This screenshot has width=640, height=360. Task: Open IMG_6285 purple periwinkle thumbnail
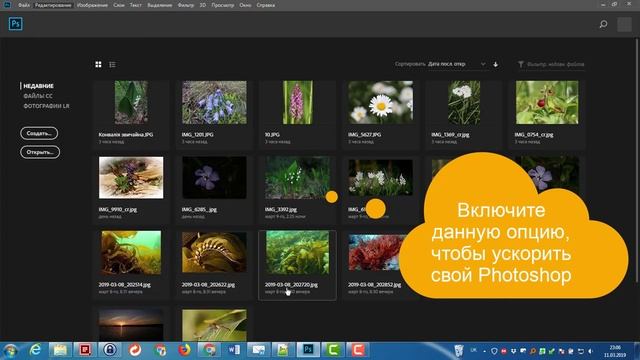point(214,178)
